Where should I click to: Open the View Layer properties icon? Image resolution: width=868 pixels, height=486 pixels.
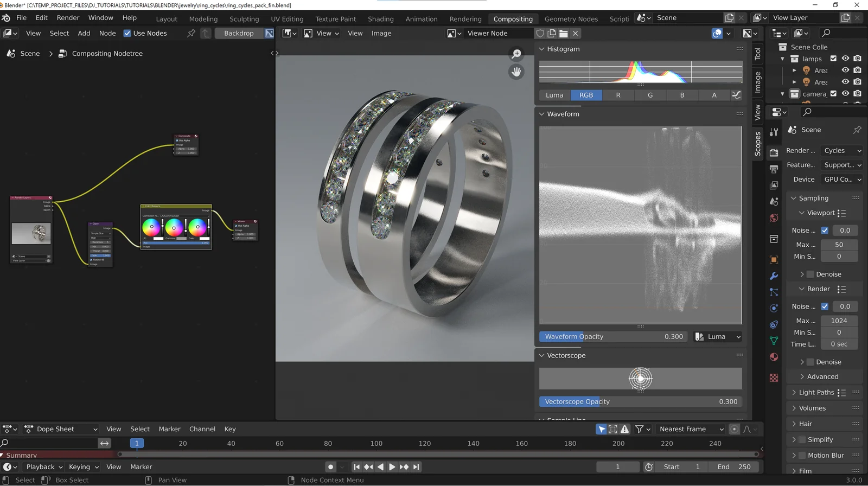pyautogui.click(x=774, y=186)
